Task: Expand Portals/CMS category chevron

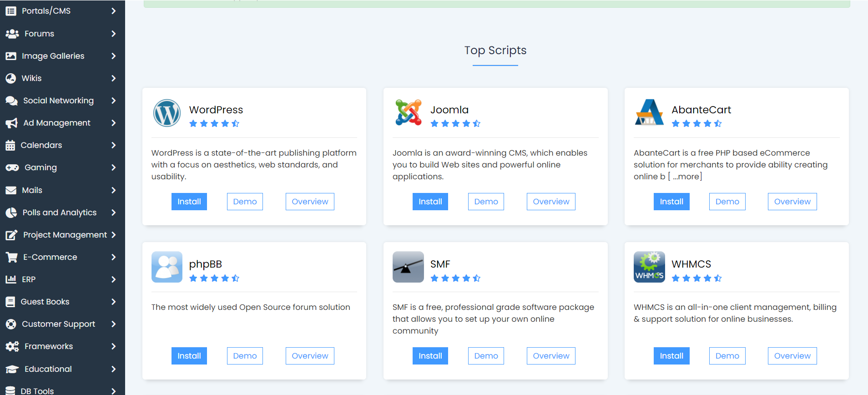Action: [114, 11]
